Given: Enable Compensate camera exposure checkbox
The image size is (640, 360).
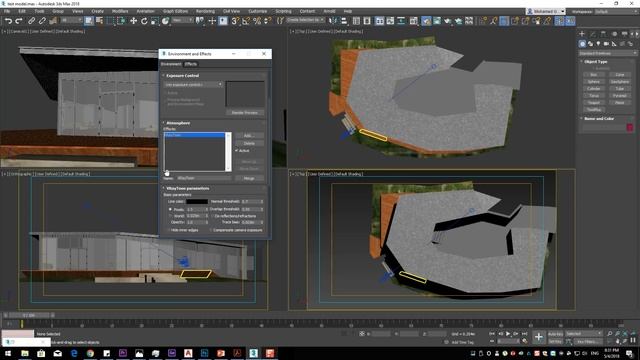Looking at the screenshot, I should pyautogui.click(x=211, y=230).
